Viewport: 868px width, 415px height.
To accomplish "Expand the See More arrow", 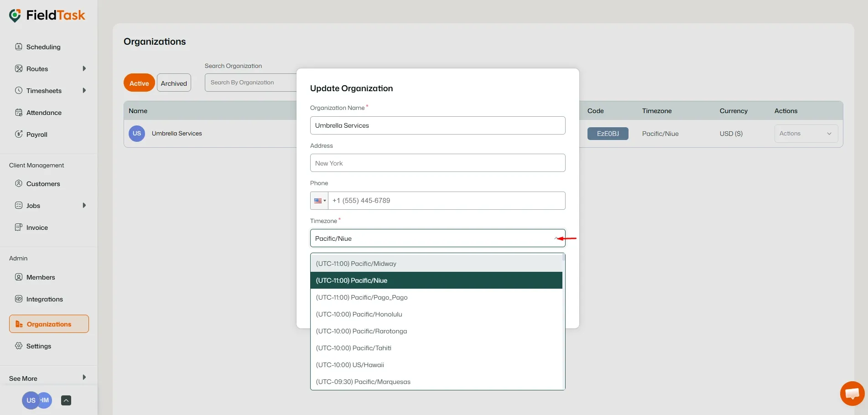I will tap(84, 377).
